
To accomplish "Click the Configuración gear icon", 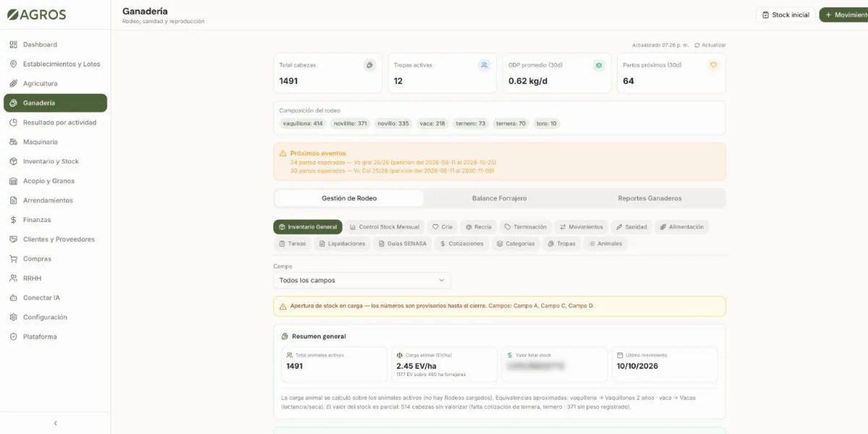I will [x=13, y=318].
